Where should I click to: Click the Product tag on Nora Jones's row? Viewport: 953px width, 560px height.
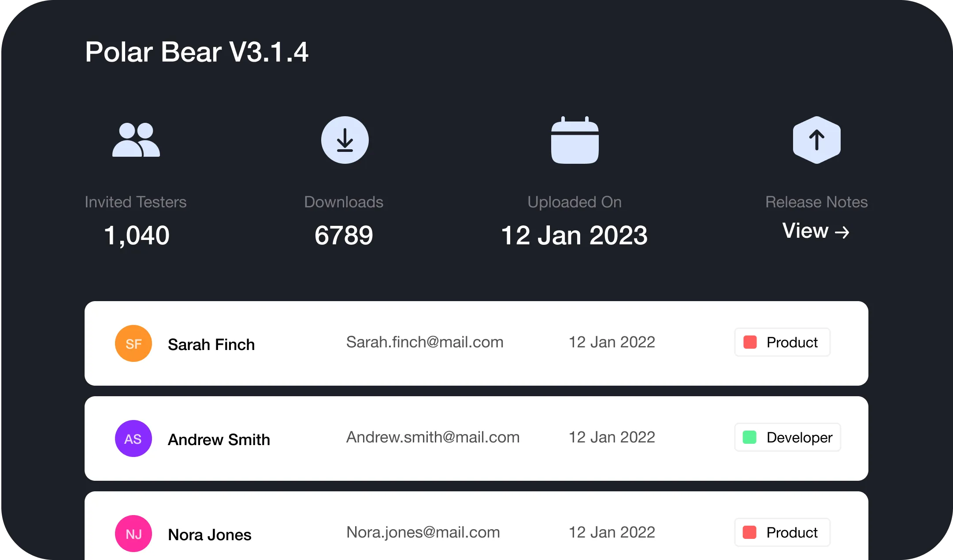pos(782,532)
